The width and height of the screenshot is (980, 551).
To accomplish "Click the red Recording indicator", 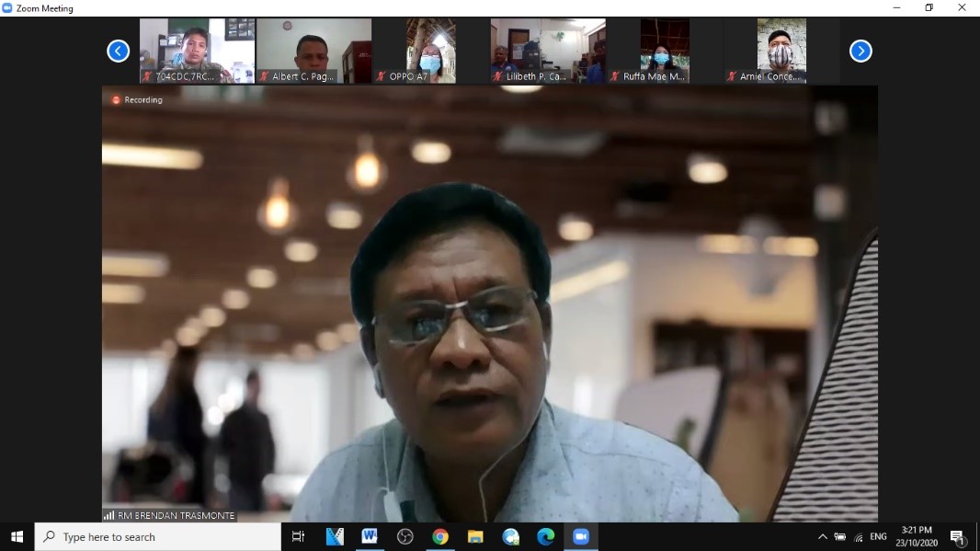I will coord(137,99).
